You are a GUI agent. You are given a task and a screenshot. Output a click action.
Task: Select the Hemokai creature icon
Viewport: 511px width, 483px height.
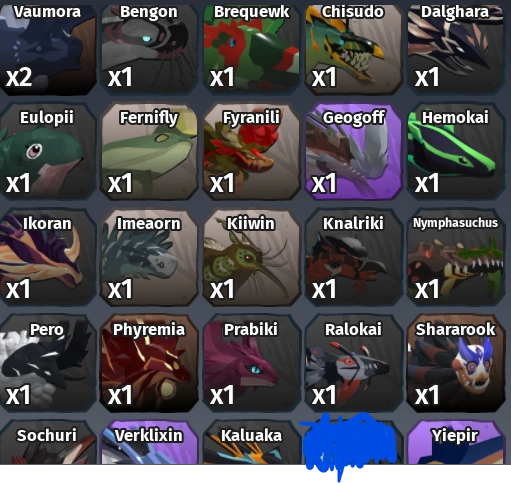(x=456, y=152)
